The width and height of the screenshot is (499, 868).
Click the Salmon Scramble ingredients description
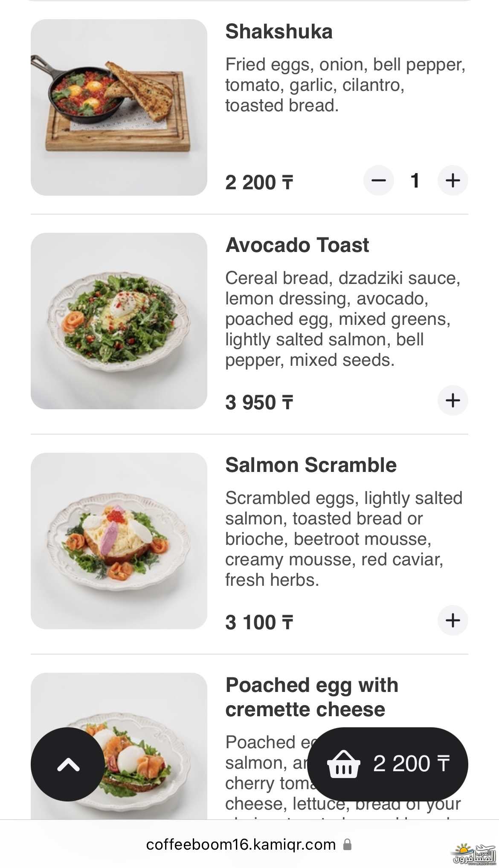coord(344,539)
